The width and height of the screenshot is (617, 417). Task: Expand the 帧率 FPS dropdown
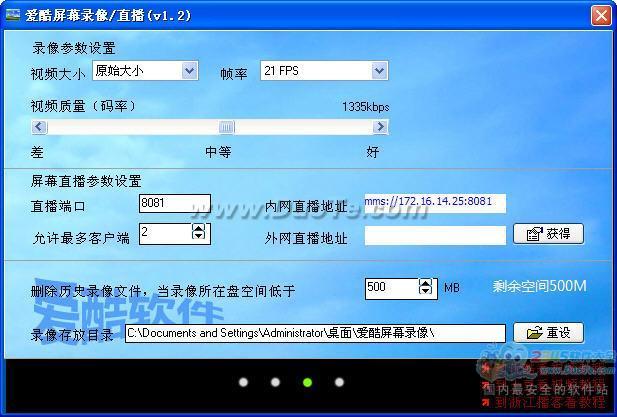tap(379, 71)
